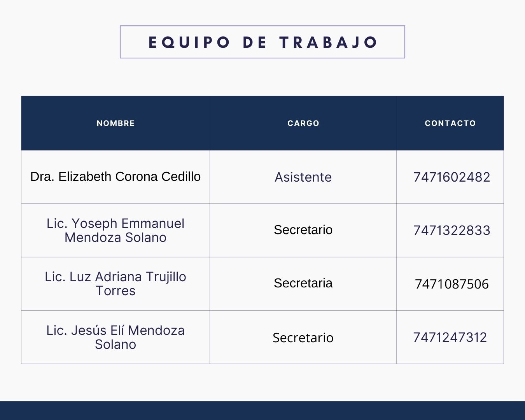Click the word TRABAJO in the title
525x420 pixels.
(329, 42)
